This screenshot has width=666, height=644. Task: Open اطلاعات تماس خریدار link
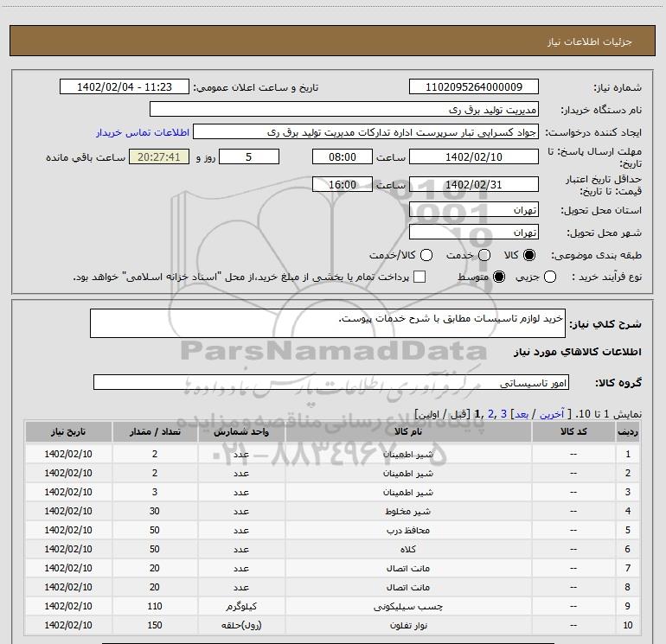point(143,132)
